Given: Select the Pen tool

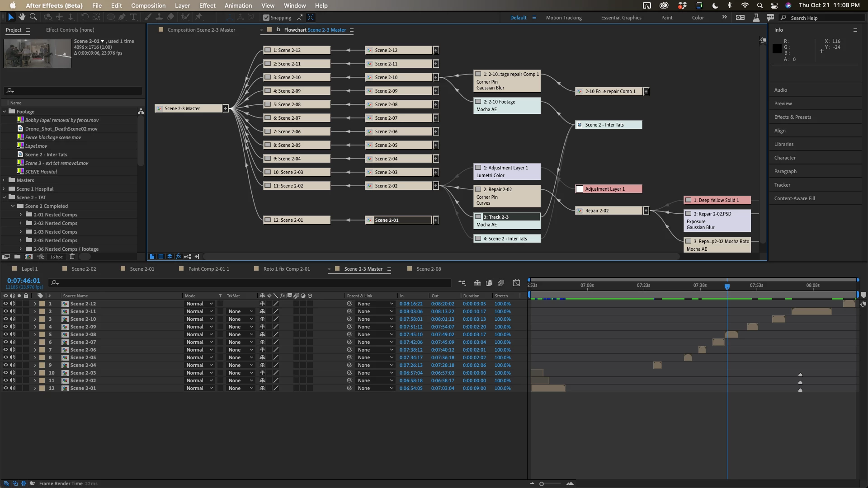Looking at the screenshot, I should [122, 17].
